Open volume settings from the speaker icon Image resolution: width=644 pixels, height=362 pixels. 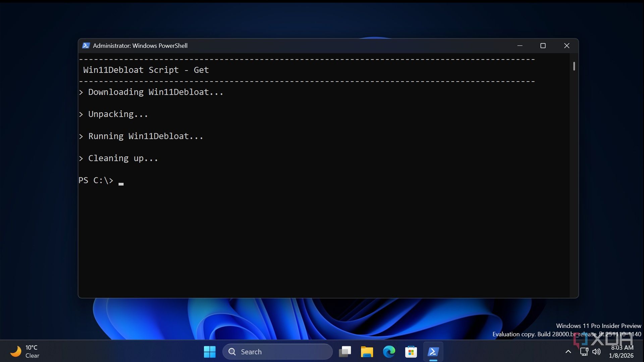tap(596, 352)
